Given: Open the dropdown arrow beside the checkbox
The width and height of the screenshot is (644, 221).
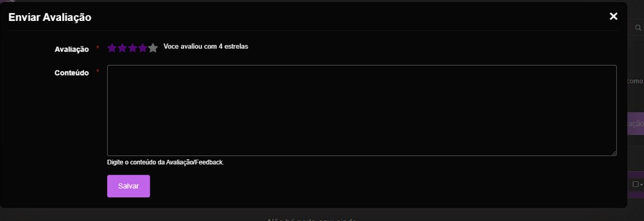Looking at the screenshot, I should [641, 185].
